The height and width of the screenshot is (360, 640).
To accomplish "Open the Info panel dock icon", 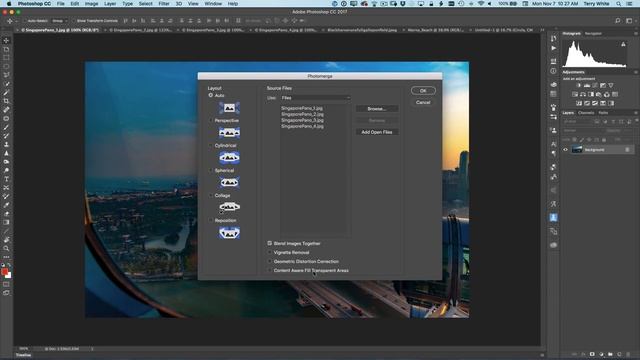I will coord(553,71).
